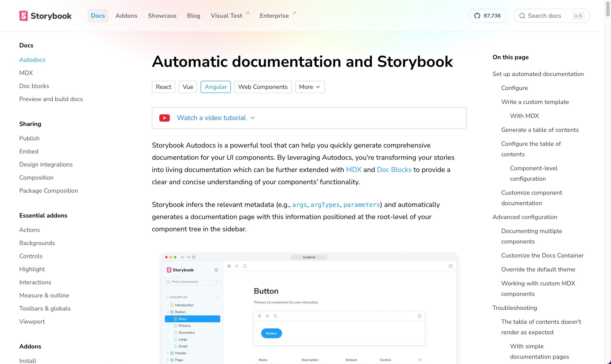Screen dimensions: 611x364
Task: Open Preview and build docs page
Action: click(x=51, y=99)
